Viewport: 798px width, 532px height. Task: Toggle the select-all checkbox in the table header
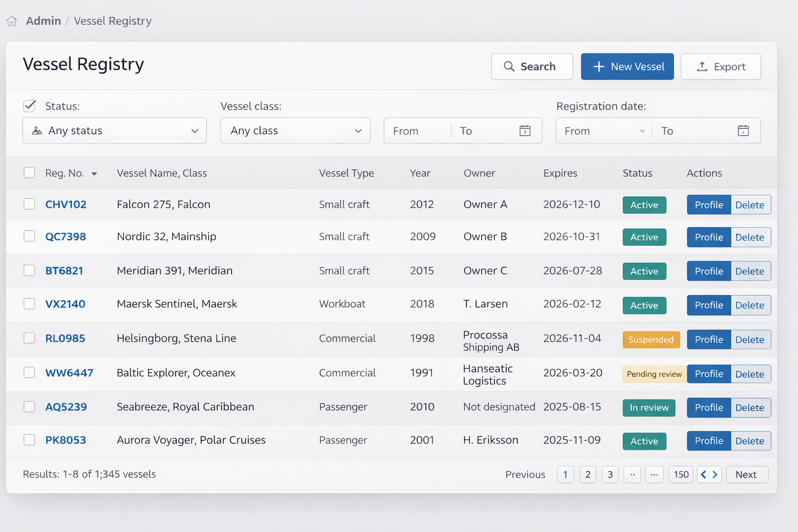29,172
